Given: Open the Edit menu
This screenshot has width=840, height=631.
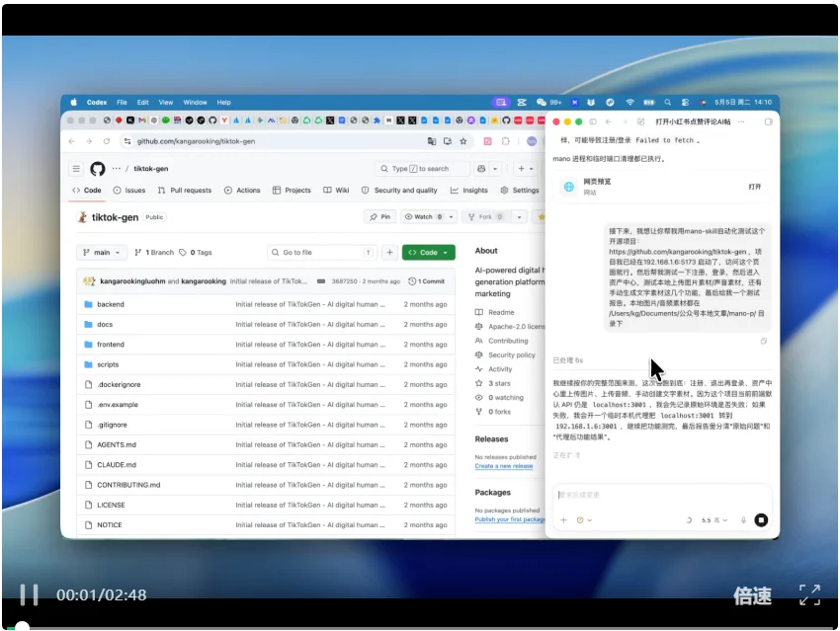Looking at the screenshot, I should point(142,103).
